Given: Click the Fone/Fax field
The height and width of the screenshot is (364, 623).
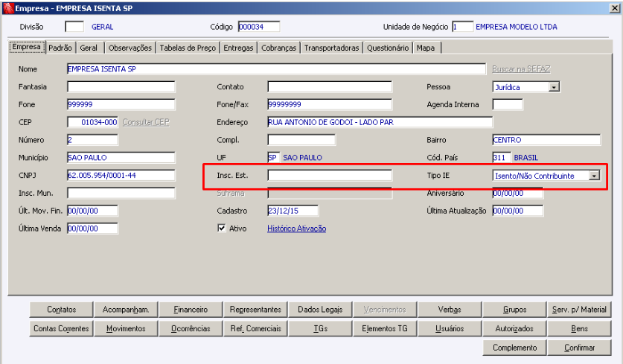Looking at the screenshot, I should (x=330, y=104).
